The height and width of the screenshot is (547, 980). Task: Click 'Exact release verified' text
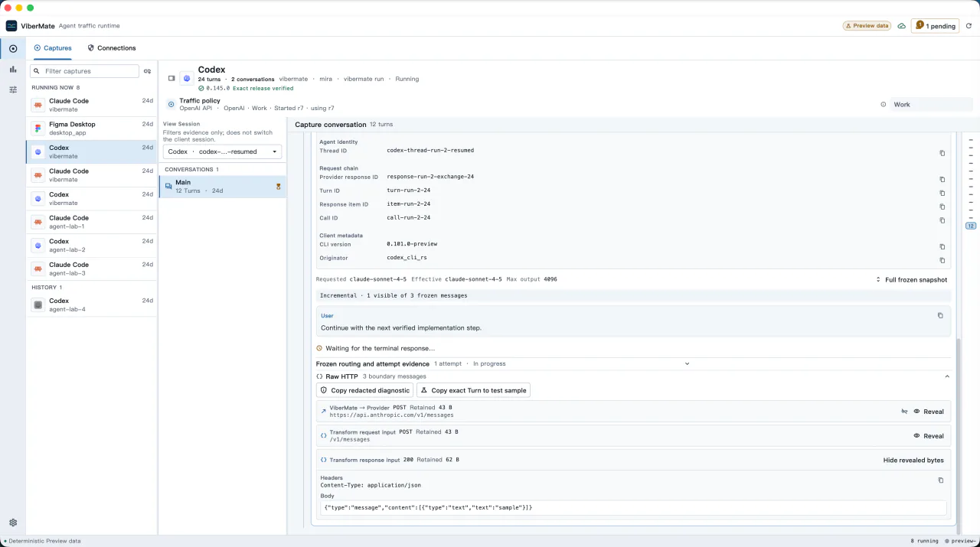click(x=263, y=88)
